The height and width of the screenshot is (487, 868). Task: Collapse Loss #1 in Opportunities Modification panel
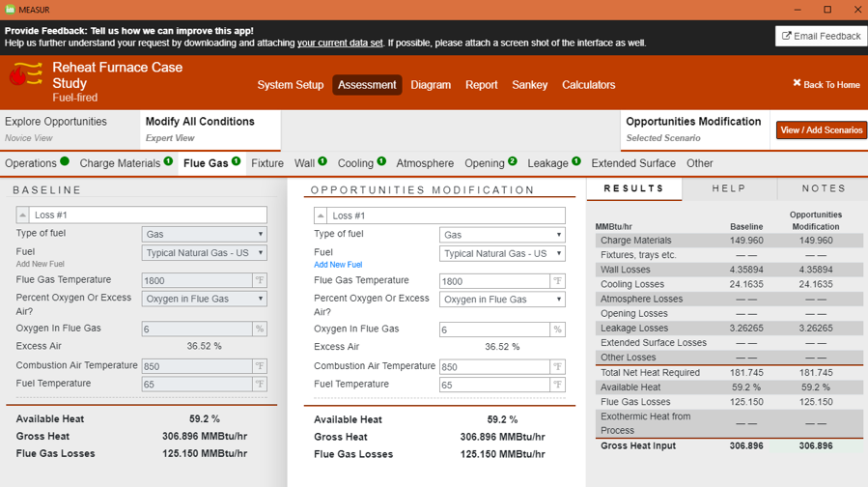click(x=322, y=215)
